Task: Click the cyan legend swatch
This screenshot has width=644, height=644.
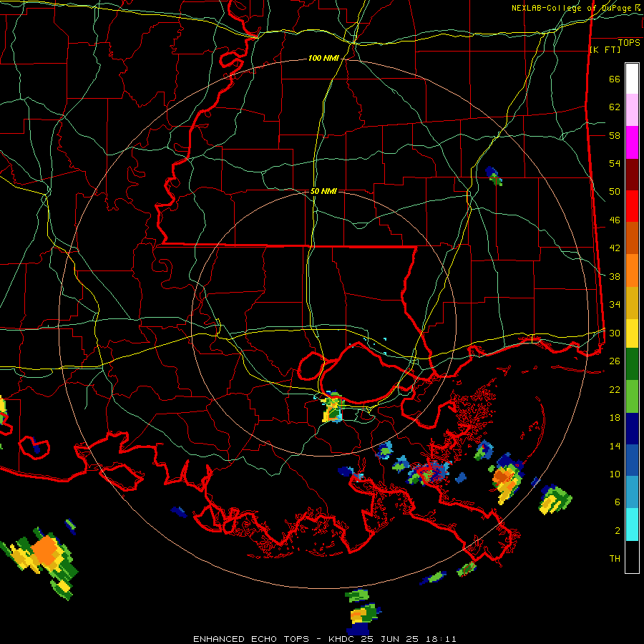Action: click(x=632, y=525)
